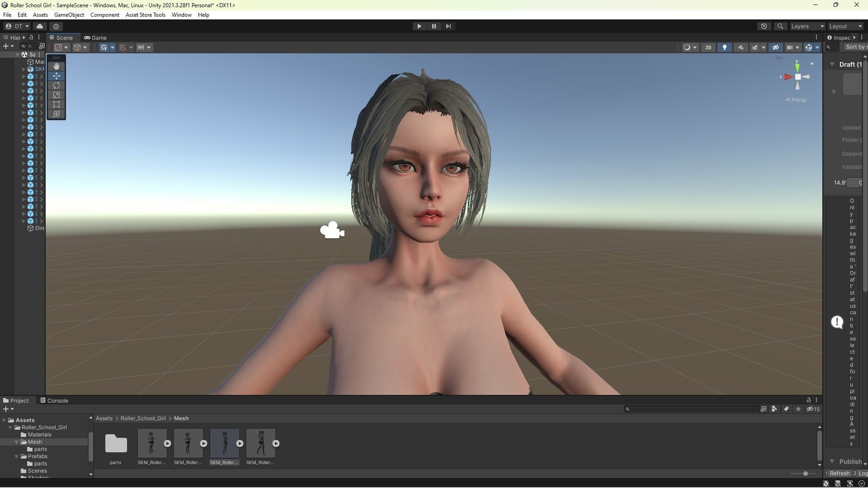Click the Pause button
Viewport: 868px width, 488px height.
point(434,26)
